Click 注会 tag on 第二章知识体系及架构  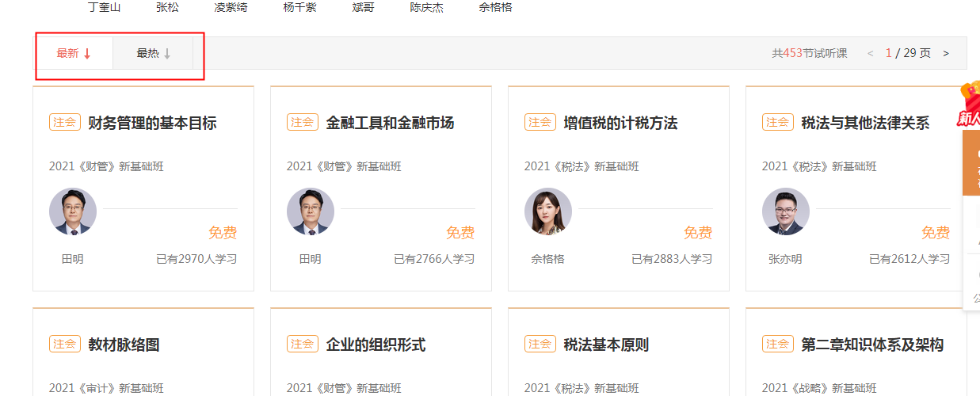[x=777, y=344]
